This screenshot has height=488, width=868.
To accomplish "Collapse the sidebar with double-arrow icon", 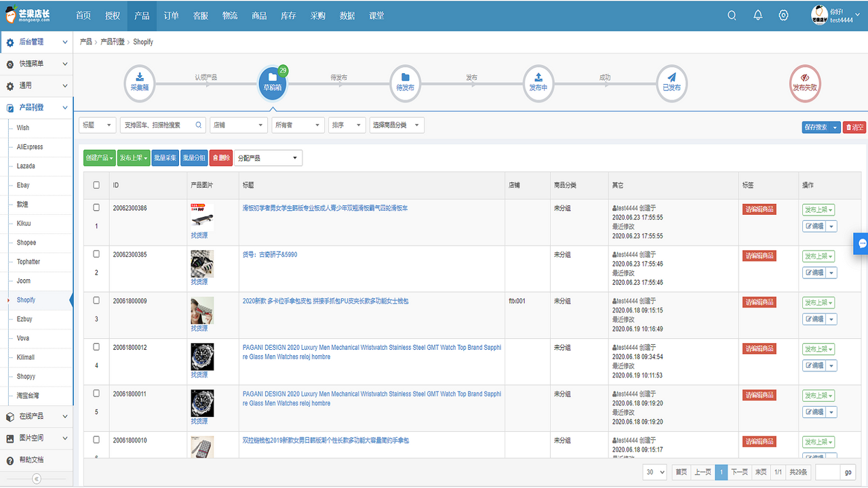I will click(x=37, y=479).
